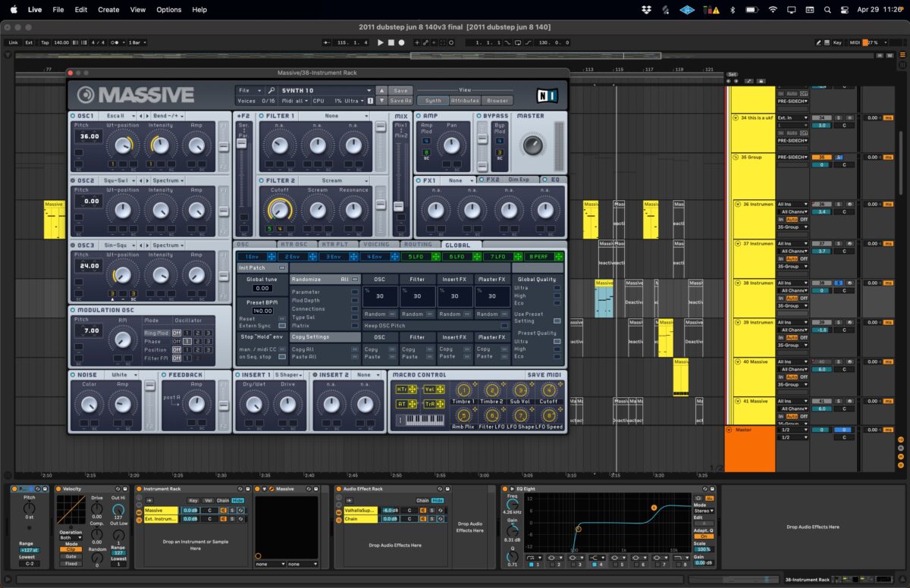Toggle the Feedback section power button
The image size is (910, 588).
(x=163, y=374)
